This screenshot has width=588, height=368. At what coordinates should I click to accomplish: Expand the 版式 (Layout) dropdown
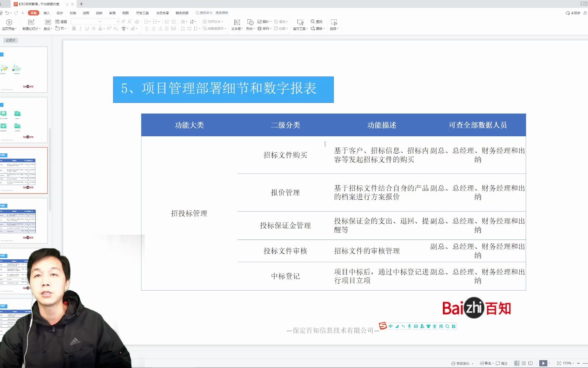48,29
